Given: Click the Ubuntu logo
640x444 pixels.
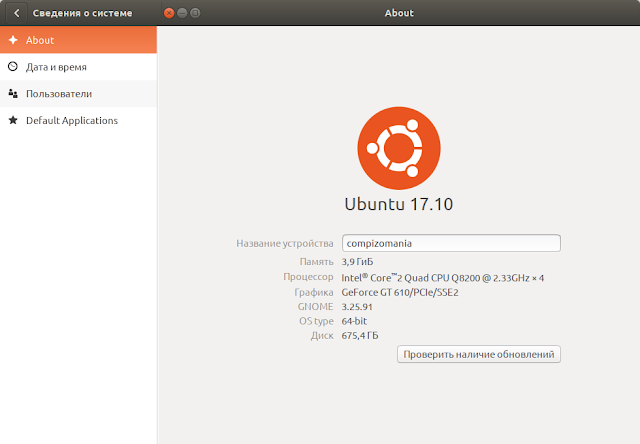Looking at the screenshot, I should (399, 148).
